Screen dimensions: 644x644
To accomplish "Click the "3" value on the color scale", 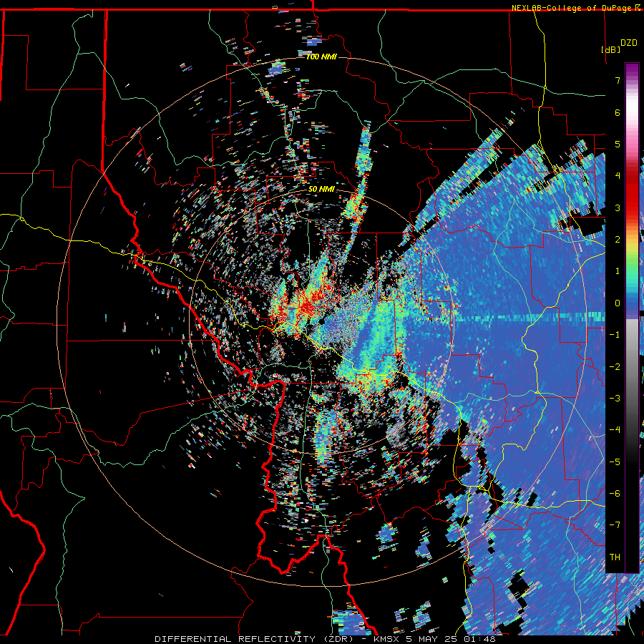I will click(618, 208).
